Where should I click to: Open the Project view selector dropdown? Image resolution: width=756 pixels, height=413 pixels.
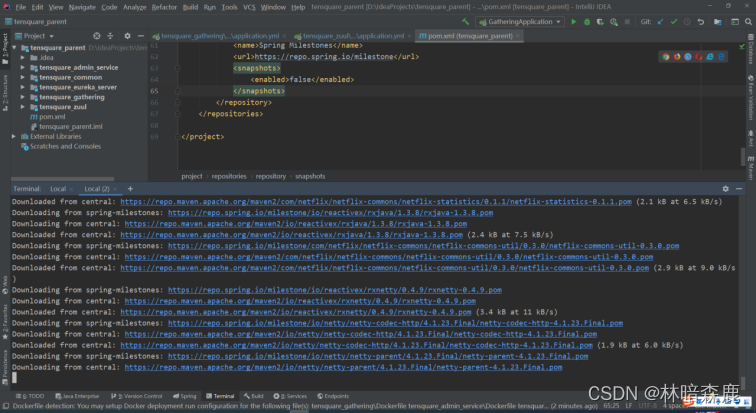35,36
